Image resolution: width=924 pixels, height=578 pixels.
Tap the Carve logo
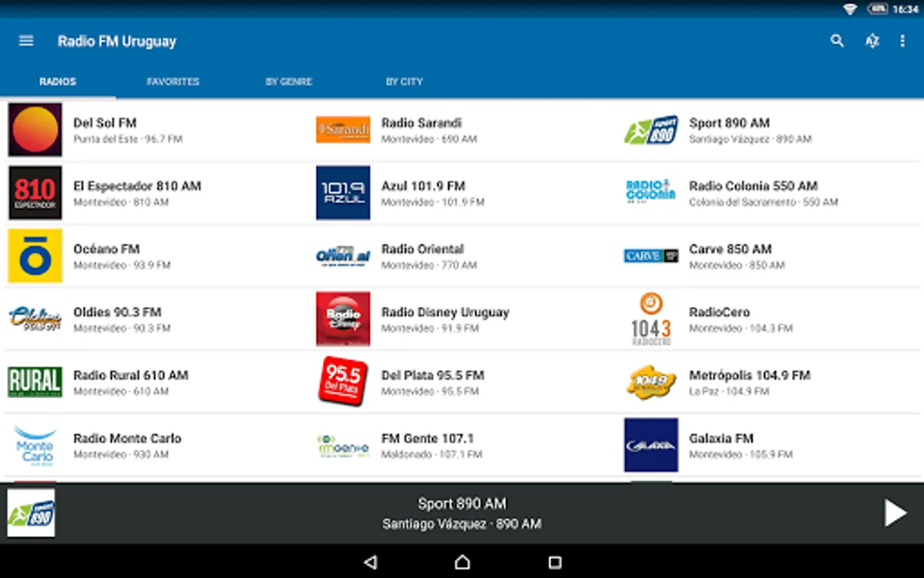651,256
